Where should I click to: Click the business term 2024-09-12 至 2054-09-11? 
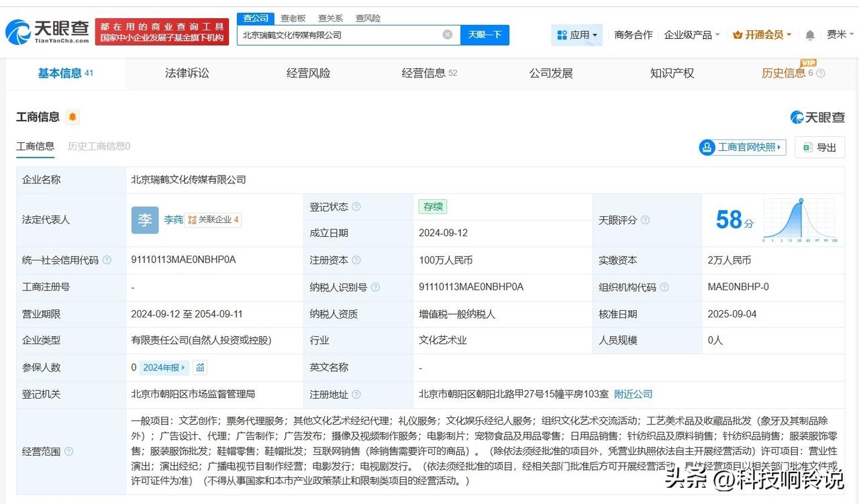pyautogui.click(x=187, y=313)
